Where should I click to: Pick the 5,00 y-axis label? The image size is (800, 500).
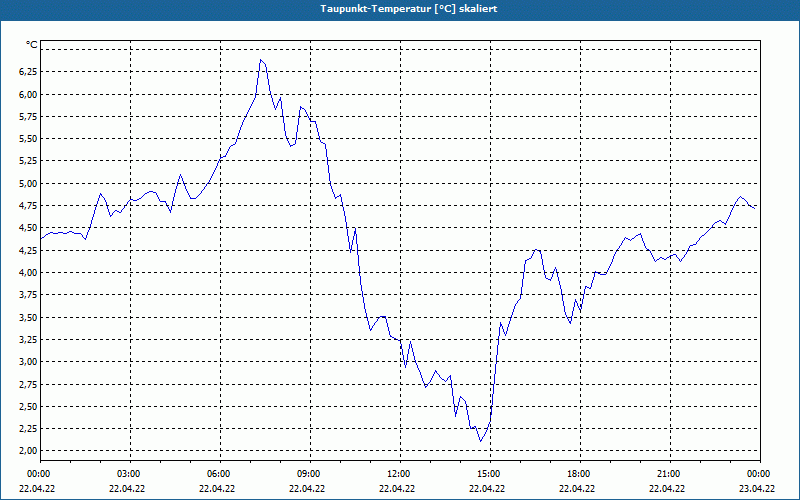pyautogui.click(x=28, y=183)
